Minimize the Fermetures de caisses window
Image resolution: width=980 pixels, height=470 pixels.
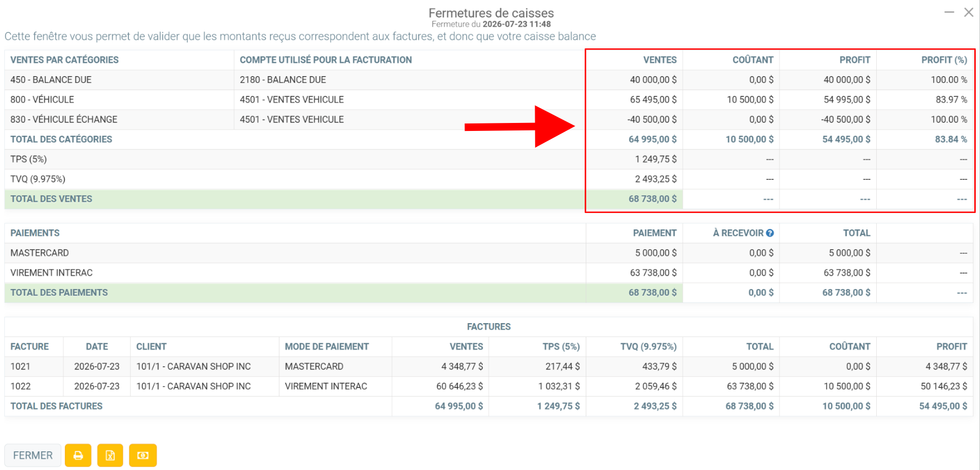949,12
